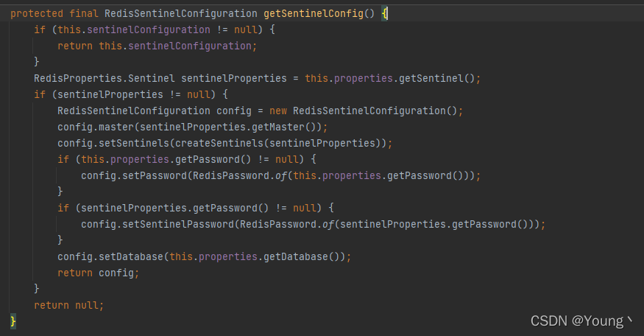Click the method name getSentinelConfig

click(314, 13)
